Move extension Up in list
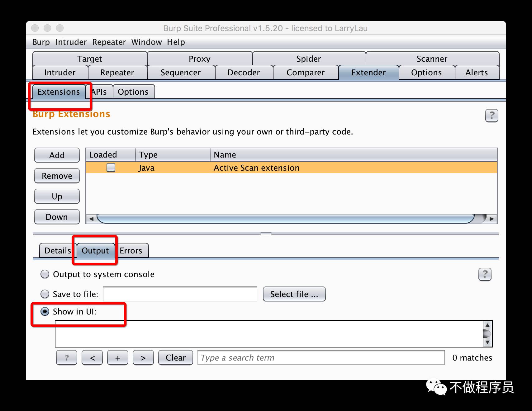This screenshot has width=532, height=411. coord(57,196)
